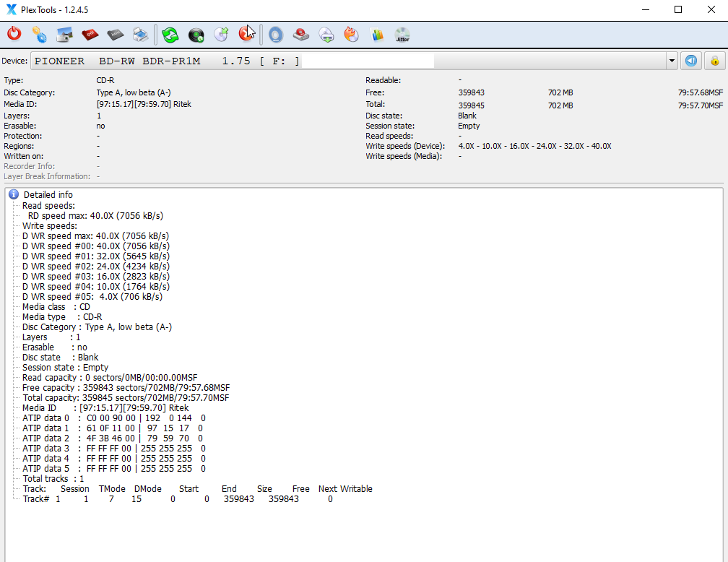Image resolution: width=728 pixels, height=562 pixels.
Task: Click the red power/exit icon
Action: click(14, 34)
